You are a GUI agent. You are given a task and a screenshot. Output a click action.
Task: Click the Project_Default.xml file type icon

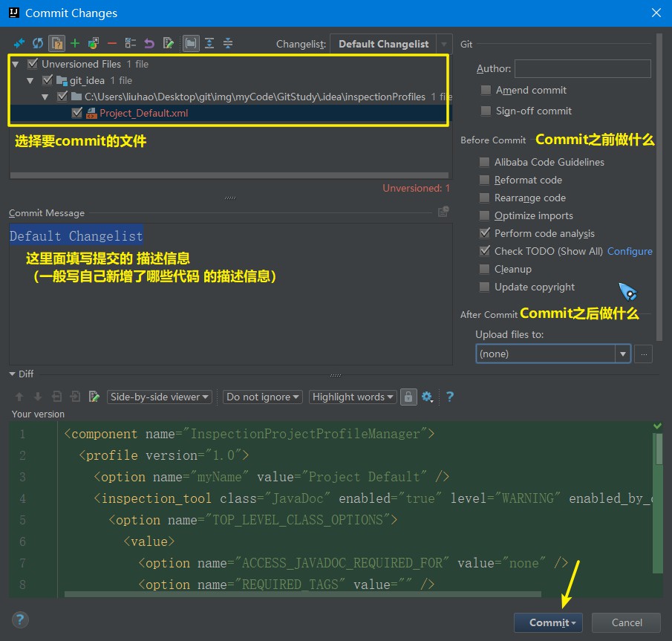click(91, 113)
